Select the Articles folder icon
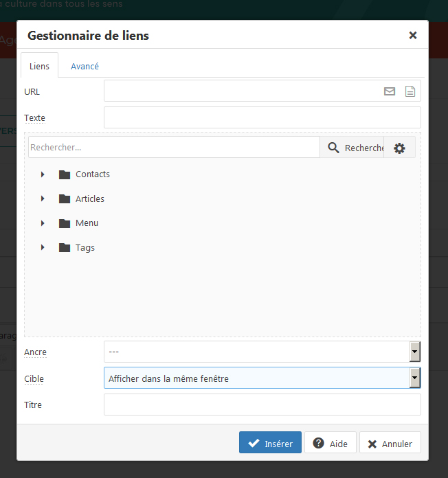Viewport: 448px width, 478px height. pos(65,198)
